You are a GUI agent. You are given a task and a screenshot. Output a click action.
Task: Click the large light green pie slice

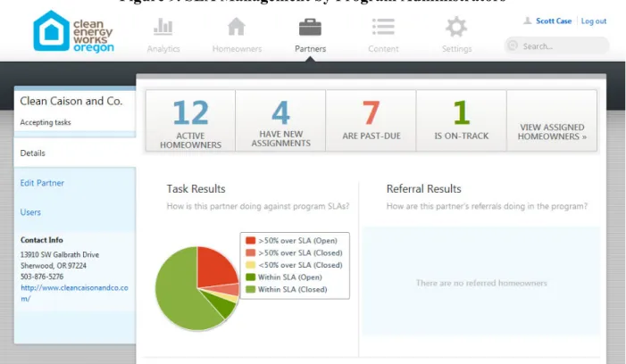pos(178,291)
